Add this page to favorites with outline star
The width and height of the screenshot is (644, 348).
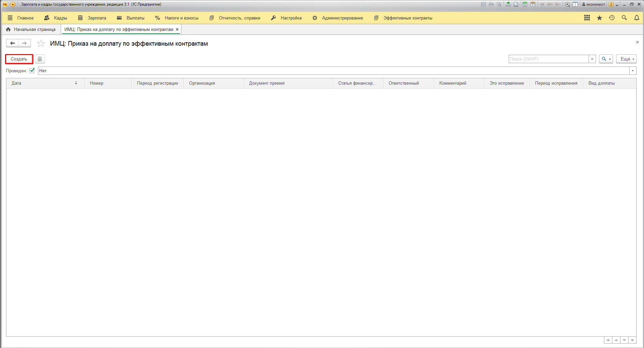[41, 44]
